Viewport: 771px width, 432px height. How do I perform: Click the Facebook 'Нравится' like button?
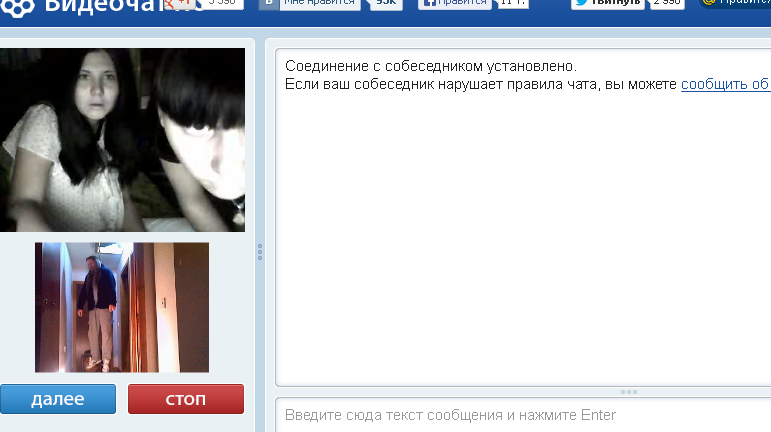point(454,3)
